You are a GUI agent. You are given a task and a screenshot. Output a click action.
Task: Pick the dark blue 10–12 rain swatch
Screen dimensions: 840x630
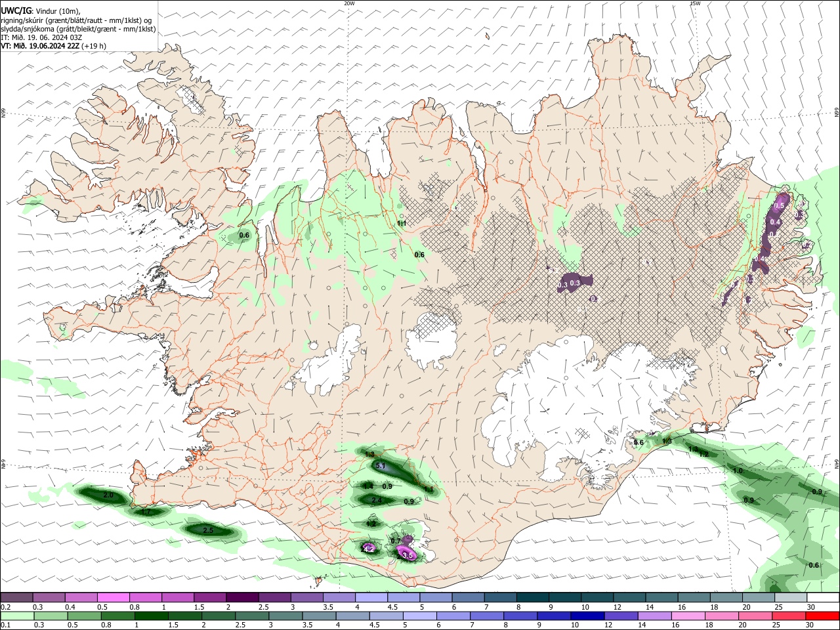pos(588,616)
